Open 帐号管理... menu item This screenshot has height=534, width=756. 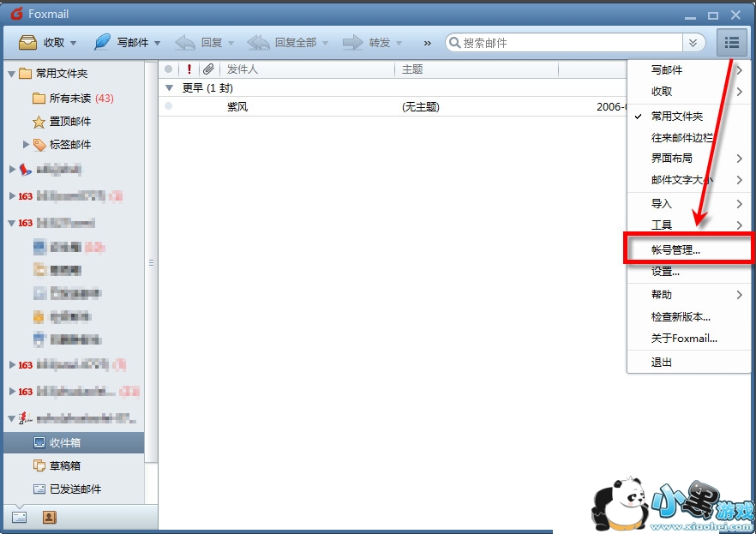pos(688,249)
